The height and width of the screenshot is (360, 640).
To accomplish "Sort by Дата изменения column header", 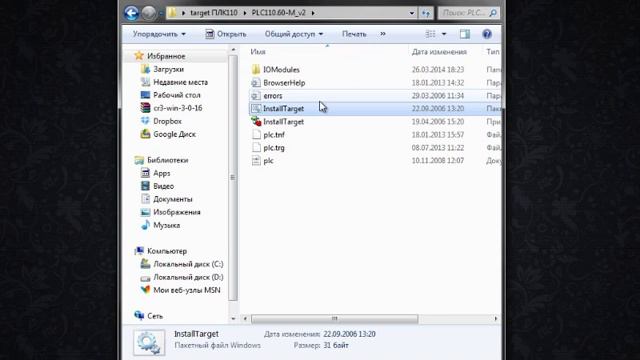I will (x=439, y=52).
